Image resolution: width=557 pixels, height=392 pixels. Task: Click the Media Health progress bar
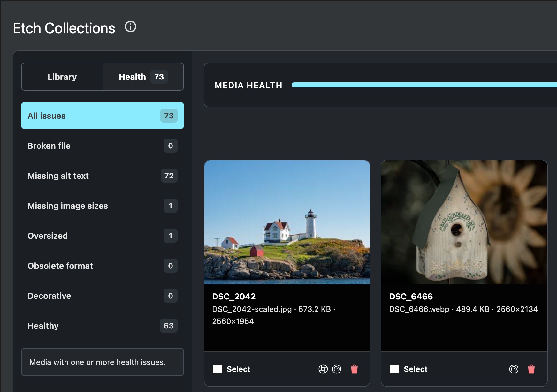tap(424, 85)
